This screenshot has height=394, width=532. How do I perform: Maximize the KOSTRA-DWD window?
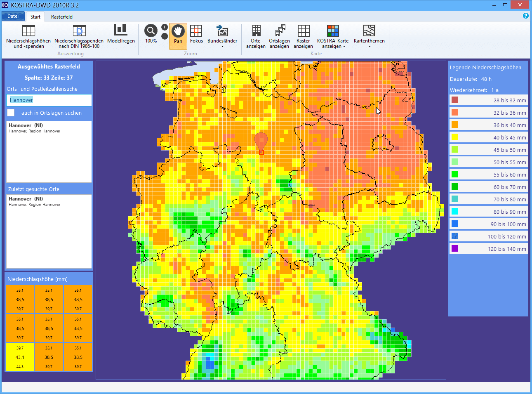point(505,5)
